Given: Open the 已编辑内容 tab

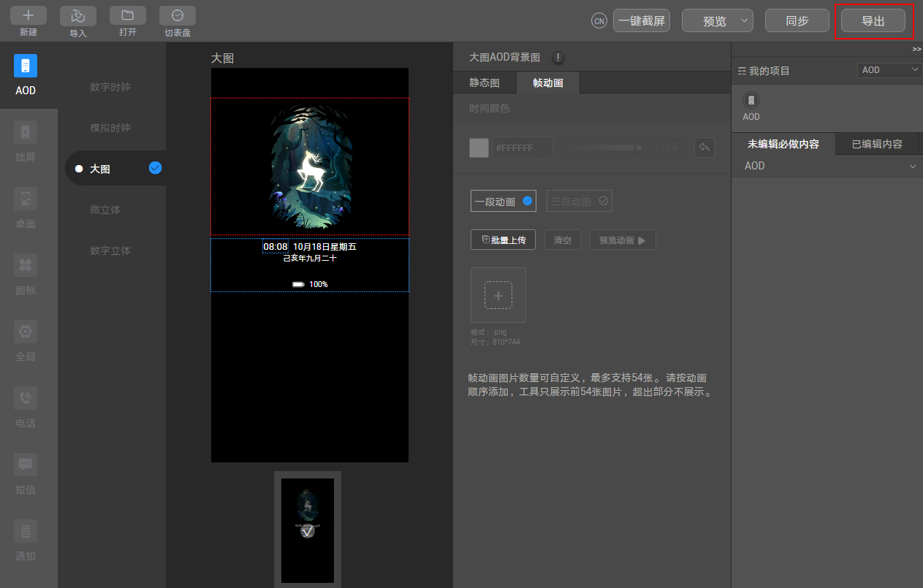Looking at the screenshot, I should coord(877,144).
